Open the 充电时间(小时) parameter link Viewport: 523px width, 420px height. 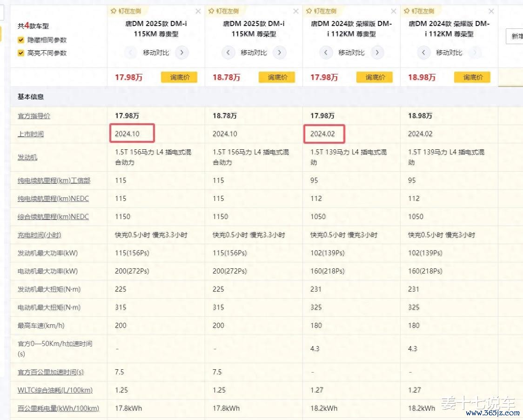(x=40, y=235)
